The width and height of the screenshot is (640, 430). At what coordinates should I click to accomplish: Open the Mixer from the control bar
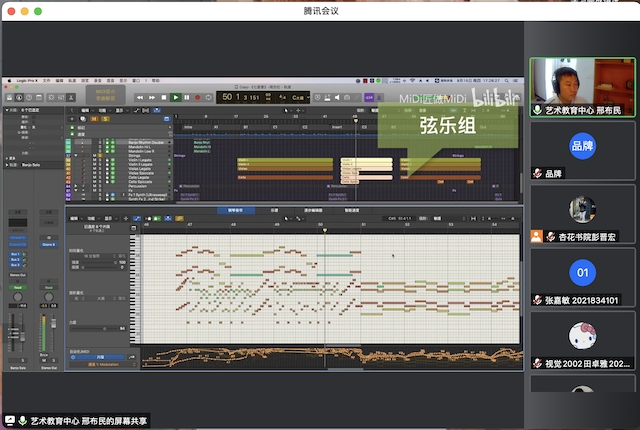tap(61, 98)
